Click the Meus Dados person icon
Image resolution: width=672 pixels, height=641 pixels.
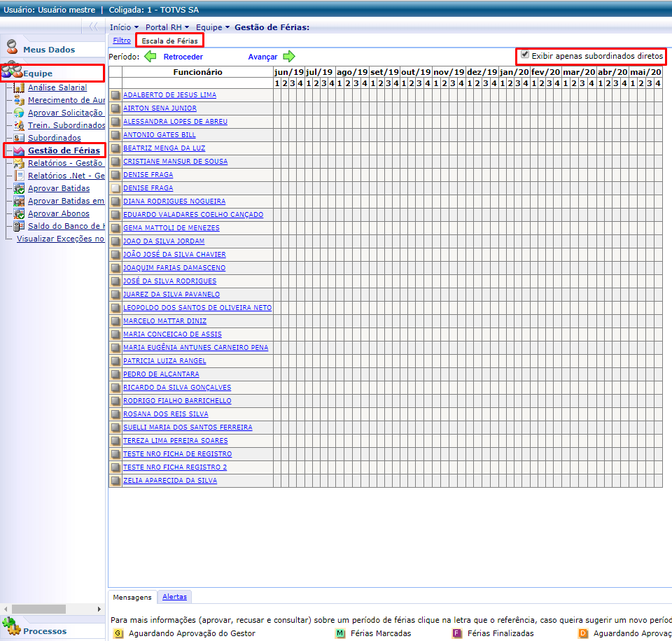click(x=13, y=47)
